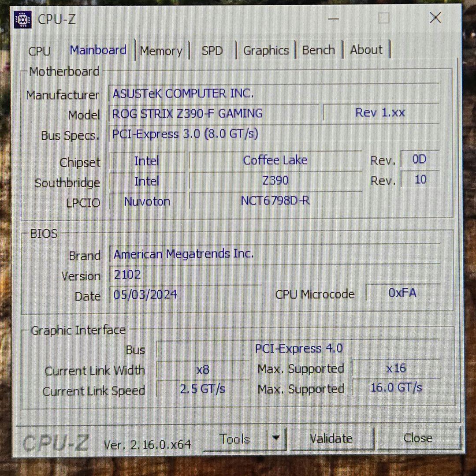Select the ASUSTeK COMPUTER INC. manufacturer field
Image resolution: width=476 pixels, height=476 pixels.
pos(274,93)
